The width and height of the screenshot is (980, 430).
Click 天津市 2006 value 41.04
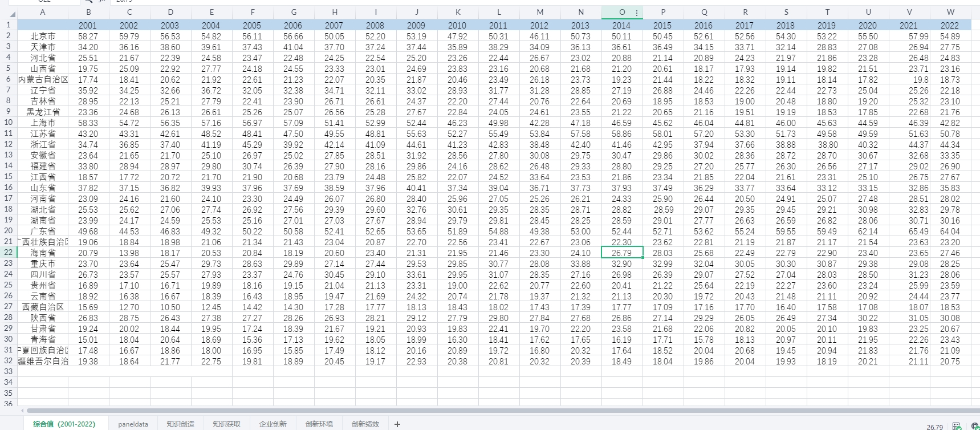(294, 47)
